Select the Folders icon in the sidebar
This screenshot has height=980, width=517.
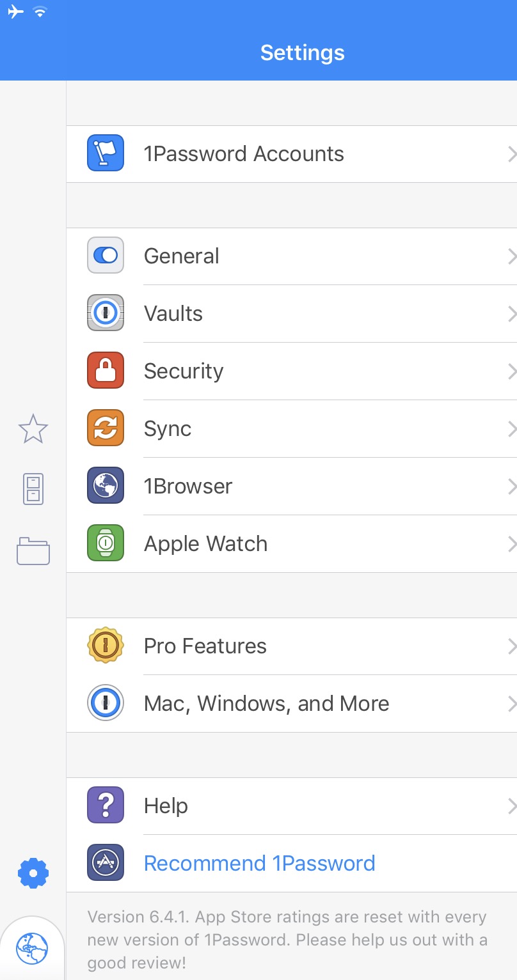point(33,550)
